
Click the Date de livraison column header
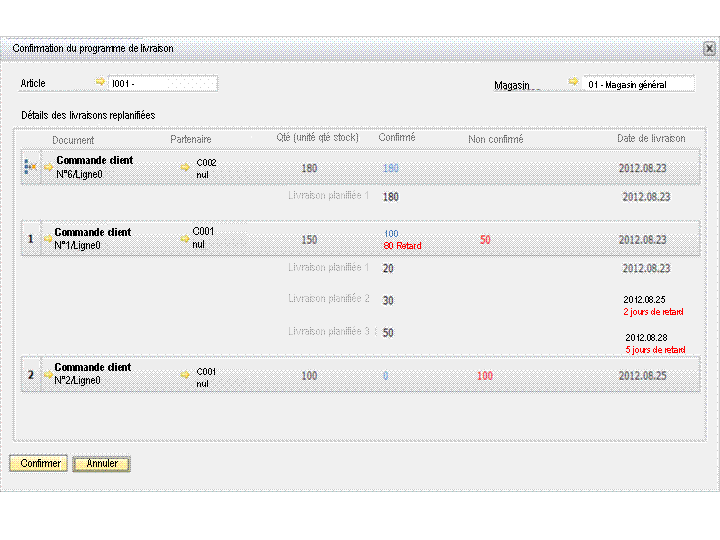651,138
